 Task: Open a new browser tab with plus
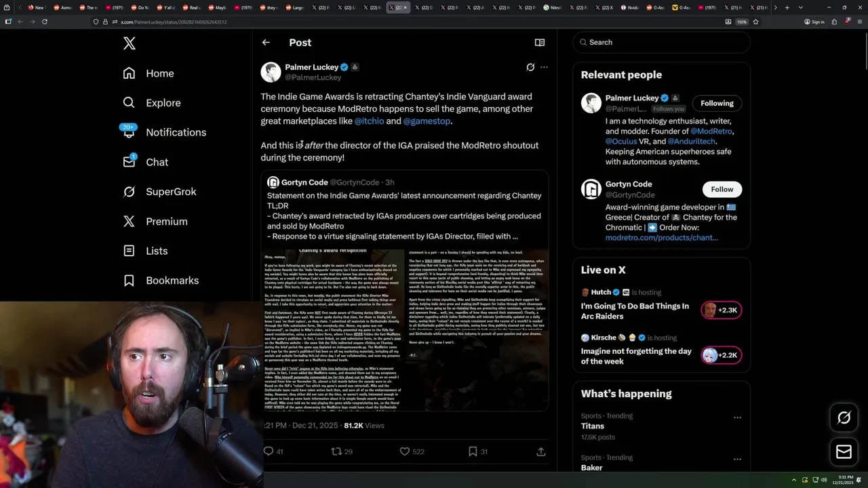(787, 7)
